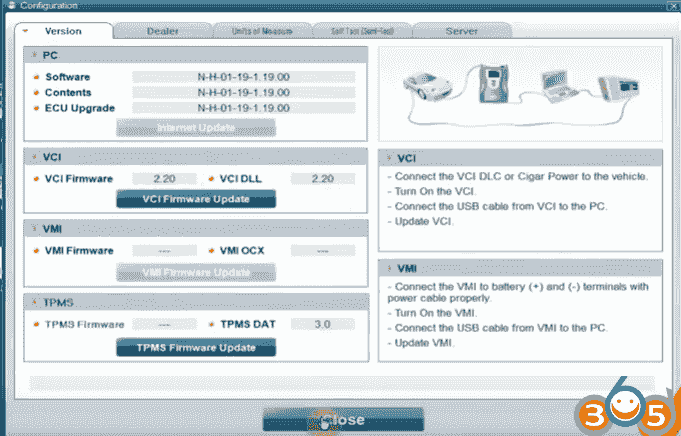Image resolution: width=681 pixels, height=436 pixels.
Task: Click the title bar X close button
Action: (674, 5)
